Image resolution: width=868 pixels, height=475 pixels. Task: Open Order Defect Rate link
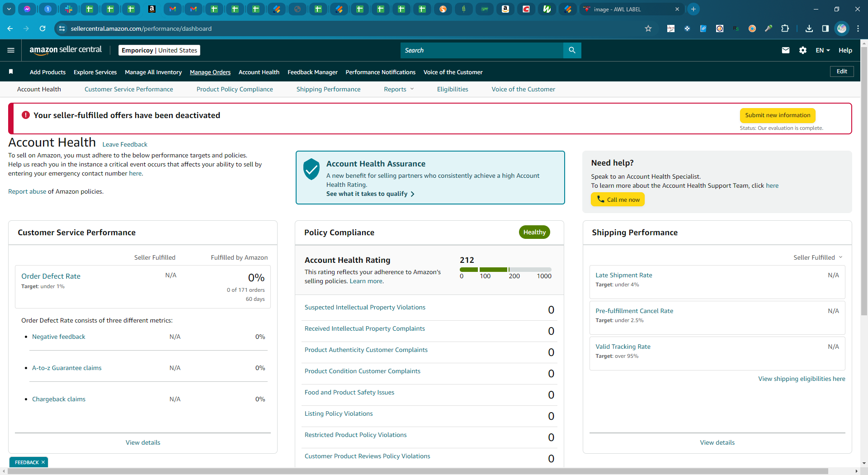51,276
